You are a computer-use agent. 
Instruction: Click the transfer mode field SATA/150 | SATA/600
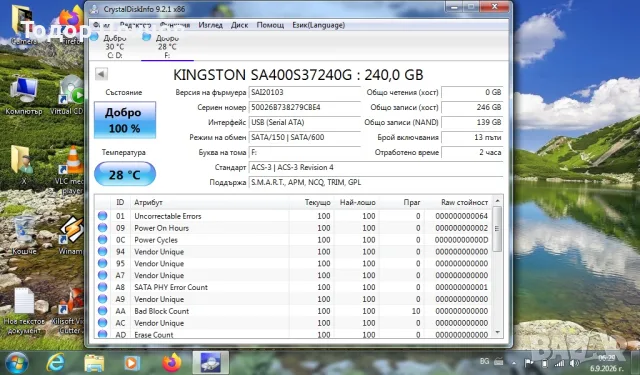point(304,138)
